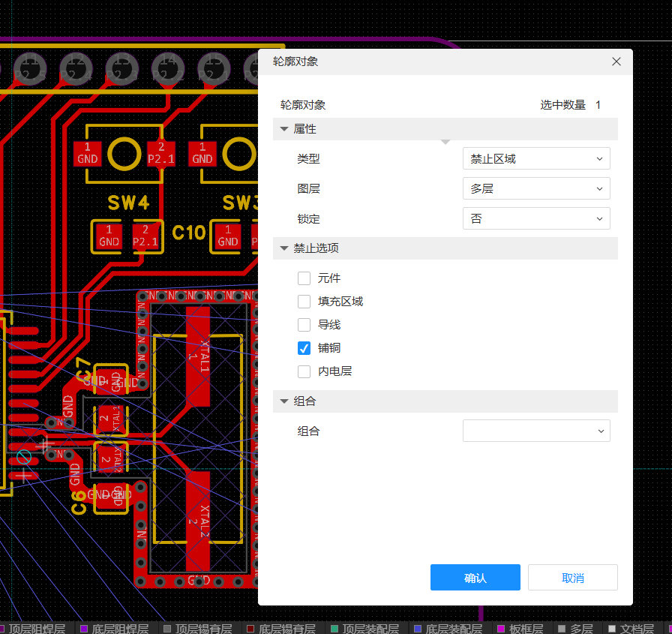Select the SW4 silkscreen label
Image resolution: width=672 pixels, height=634 pixels.
click(128, 203)
